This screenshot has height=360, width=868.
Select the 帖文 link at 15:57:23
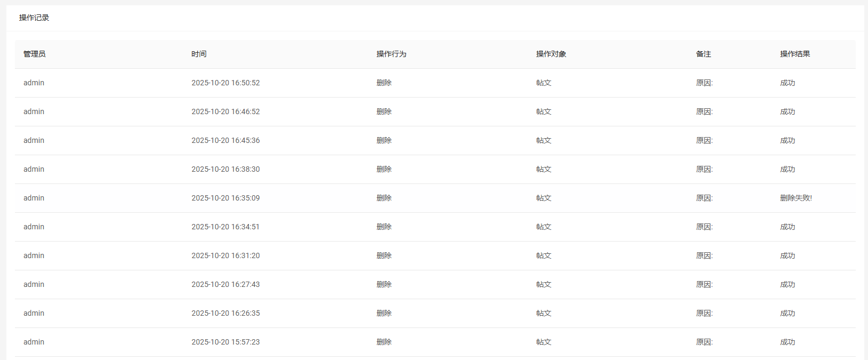[543, 342]
